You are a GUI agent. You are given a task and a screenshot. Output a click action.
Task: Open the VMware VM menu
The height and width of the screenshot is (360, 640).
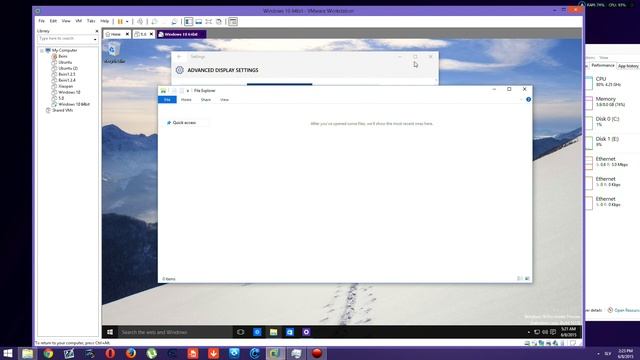click(79, 21)
